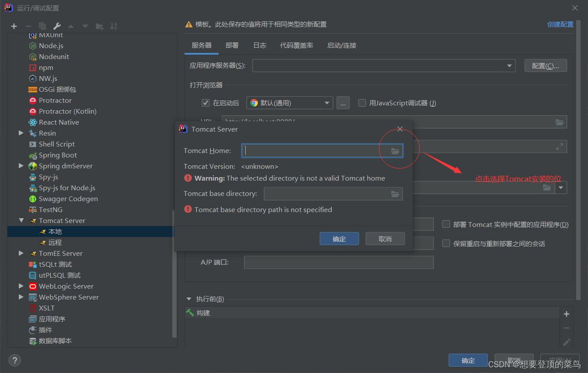Screen dimensions: 588x373
Task: Click the copy configuration icon
Action: pyautogui.click(x=42, y=26)
